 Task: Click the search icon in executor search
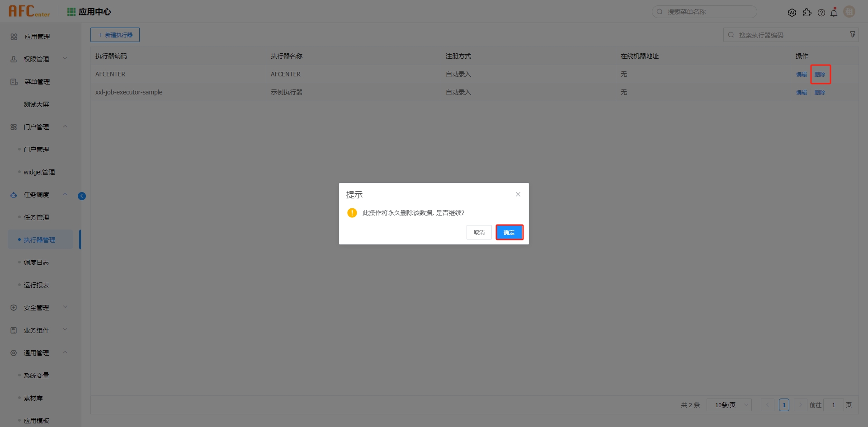coord(731,35)
